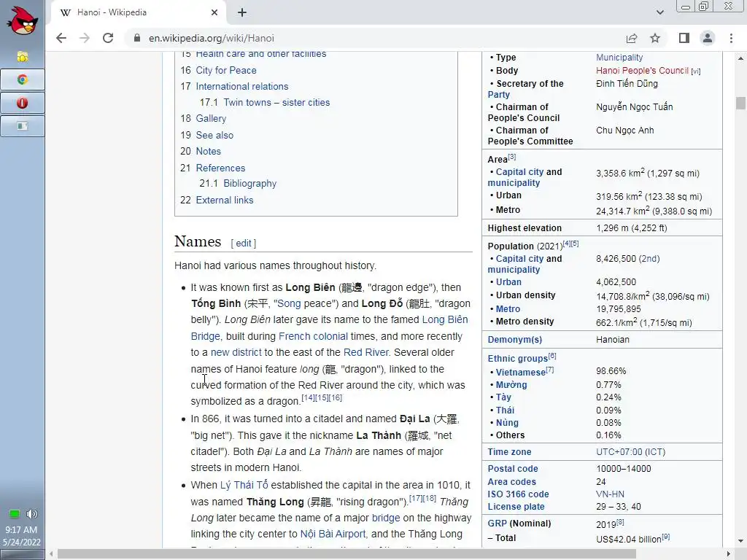Reload the Hanoi Wikipedia page
This screenshot has width=747, height=560.
[x=108, y=38]
